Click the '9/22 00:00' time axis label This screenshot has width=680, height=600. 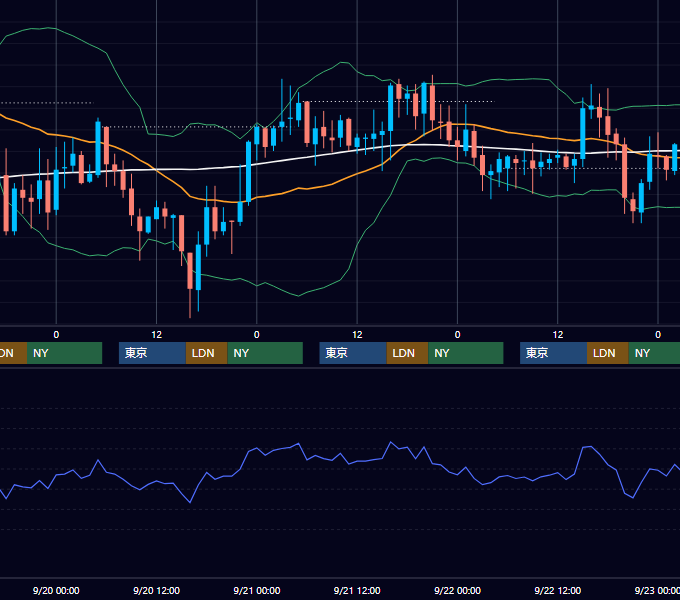[458, 590]
